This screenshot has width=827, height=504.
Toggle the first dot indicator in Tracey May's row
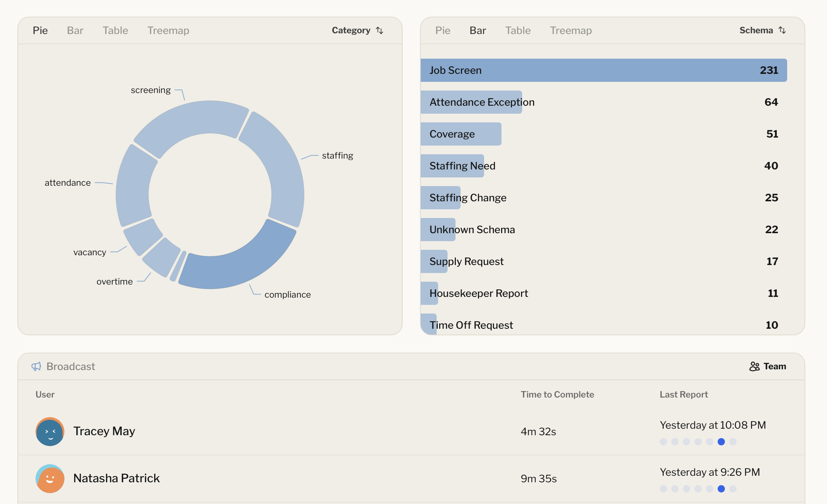pyautogui.click(x=663, y=442)
